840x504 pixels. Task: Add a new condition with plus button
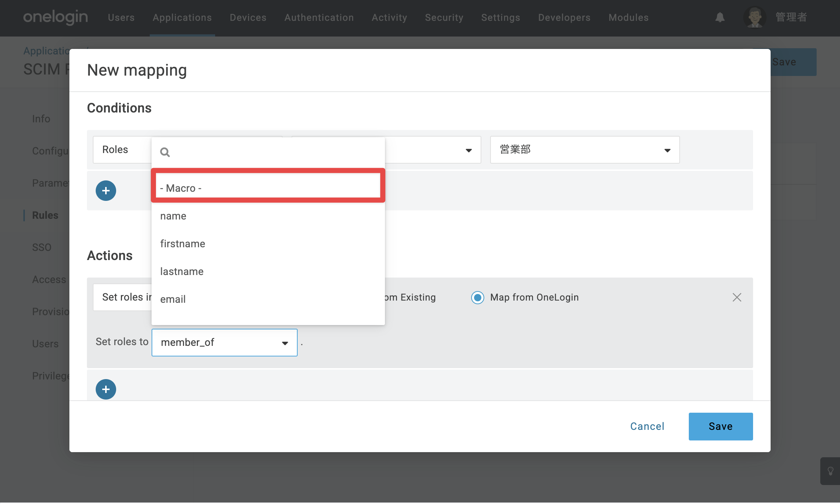(106, 191)
